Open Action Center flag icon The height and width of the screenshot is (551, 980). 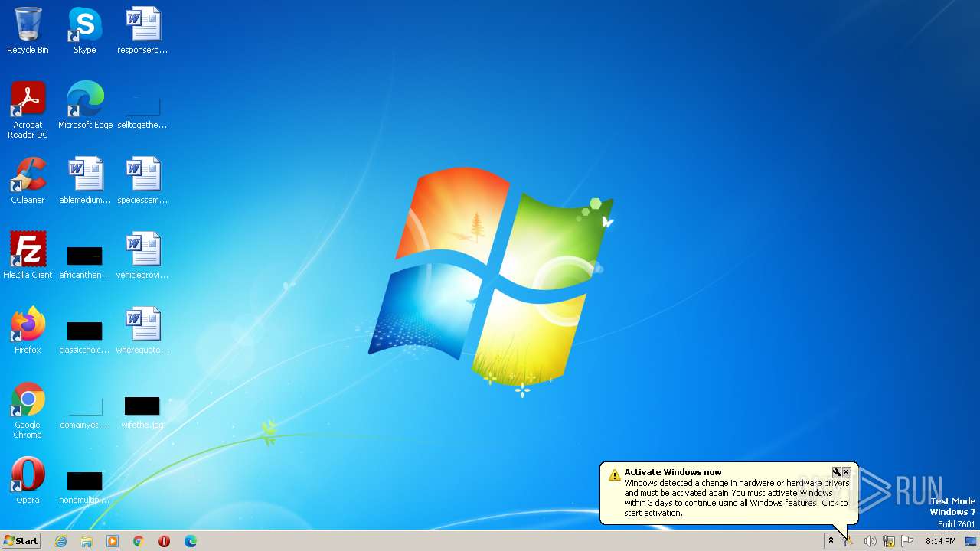click(x=907, y=541)
